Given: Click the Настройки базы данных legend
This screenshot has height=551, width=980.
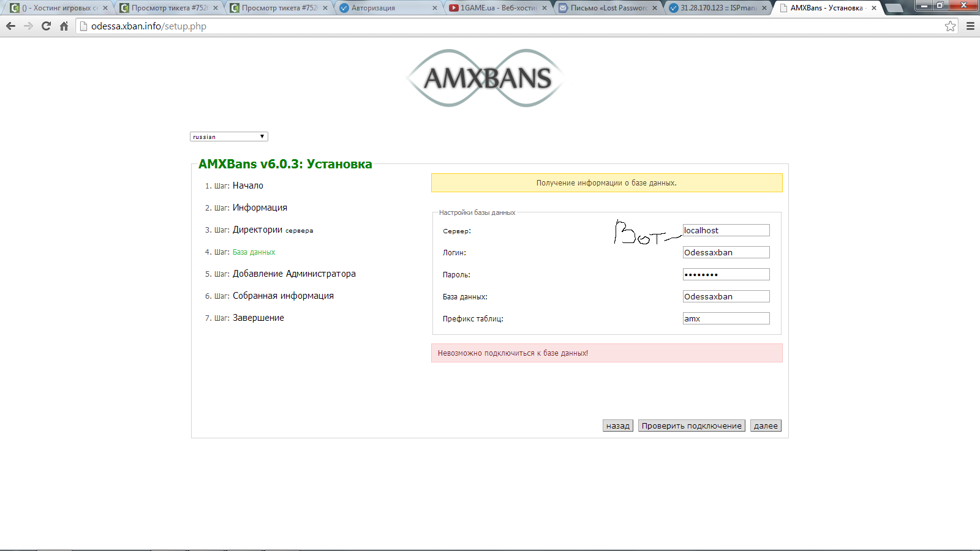Looking at the screenshot, I should [477, 212].
